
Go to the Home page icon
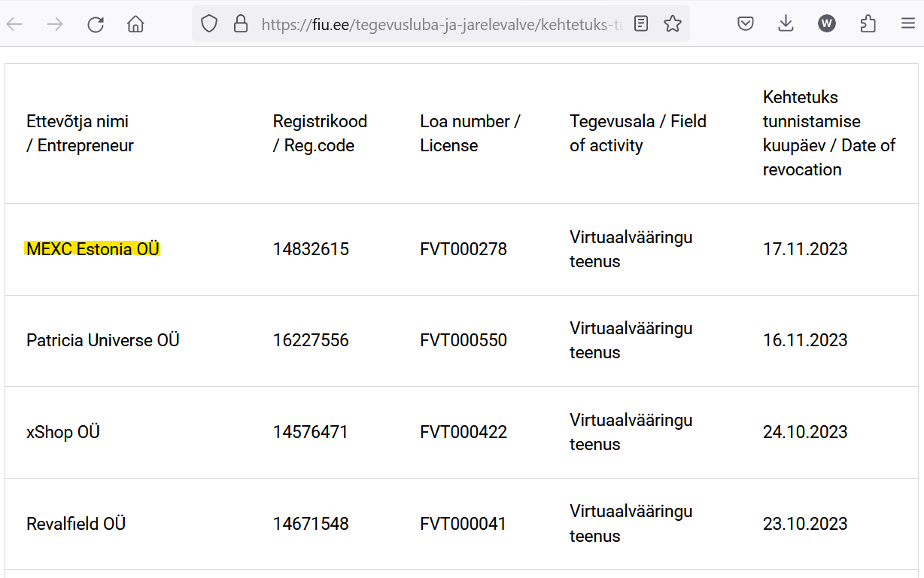135,24
